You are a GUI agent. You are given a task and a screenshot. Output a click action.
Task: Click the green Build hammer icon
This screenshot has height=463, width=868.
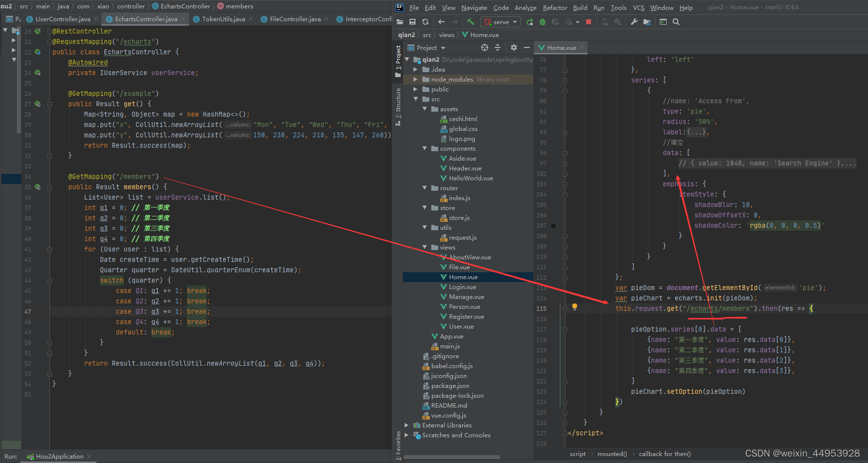point(470,22)
